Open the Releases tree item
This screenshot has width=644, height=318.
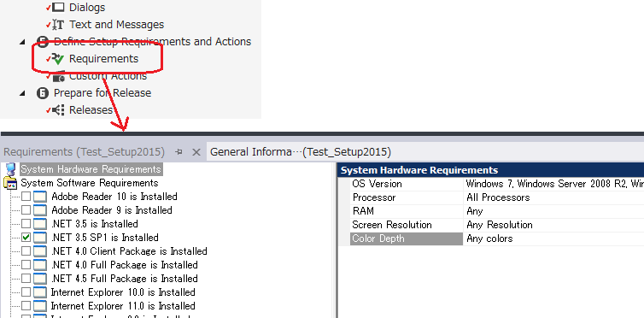91,110
